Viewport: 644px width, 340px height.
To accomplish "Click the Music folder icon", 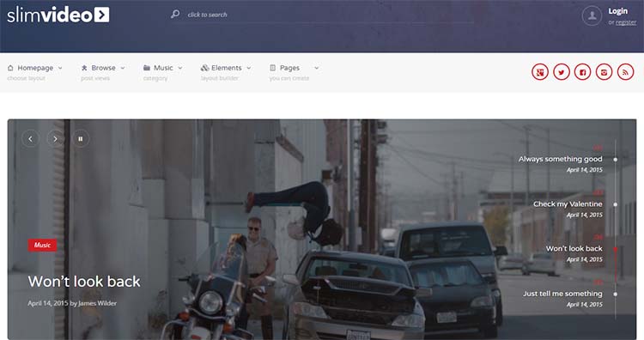I will pos(147,68).
